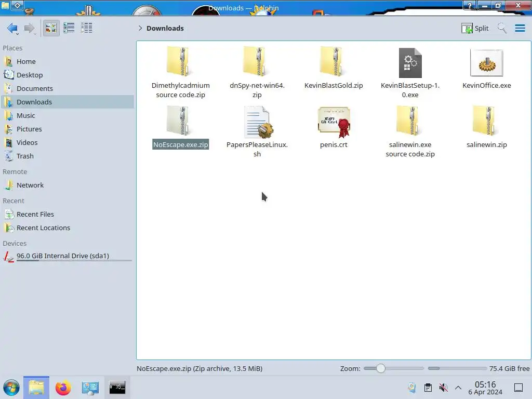Open the clipboard tray icon

[428, 388]
